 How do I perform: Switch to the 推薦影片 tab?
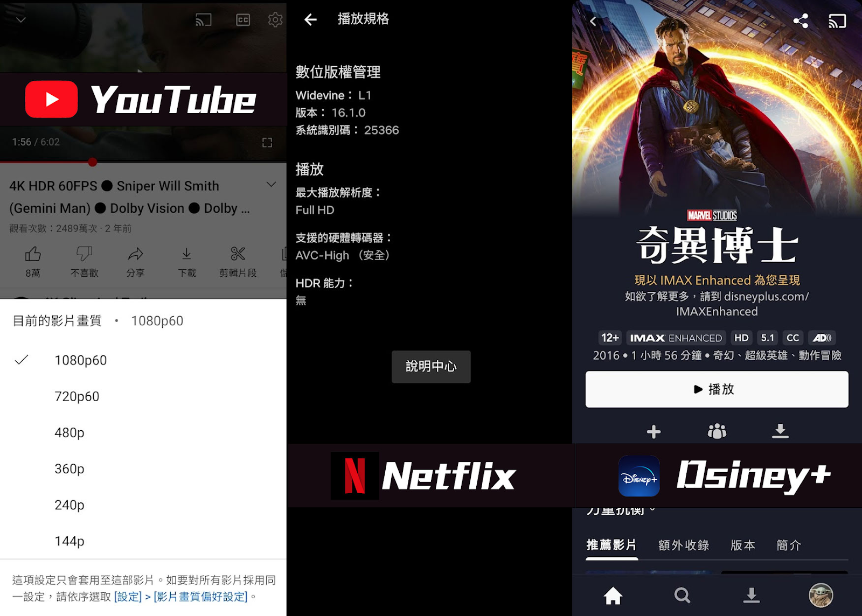pyautogui.click(x=611, y=545)
